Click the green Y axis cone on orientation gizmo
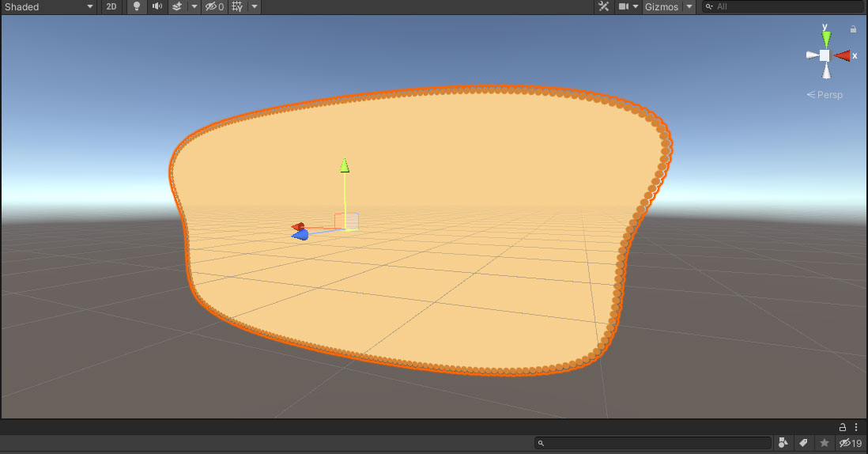Screen dimensions: 868x454 tap(826, 39)
